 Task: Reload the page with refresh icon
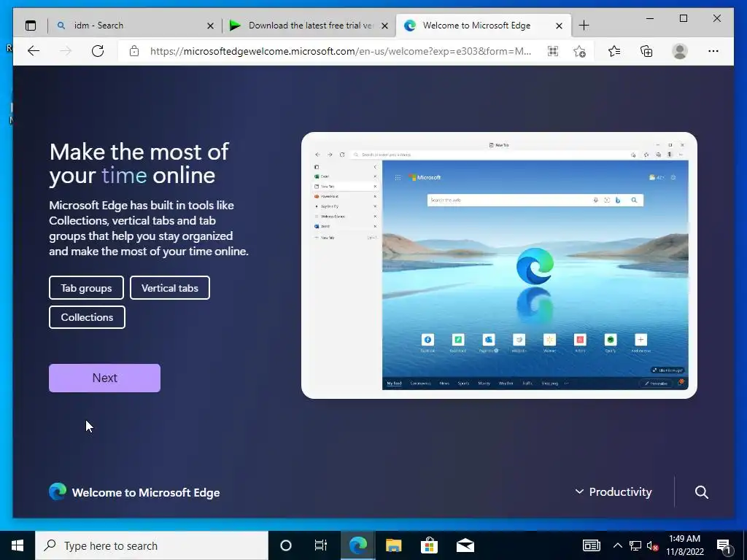click(x=98, y=51)
